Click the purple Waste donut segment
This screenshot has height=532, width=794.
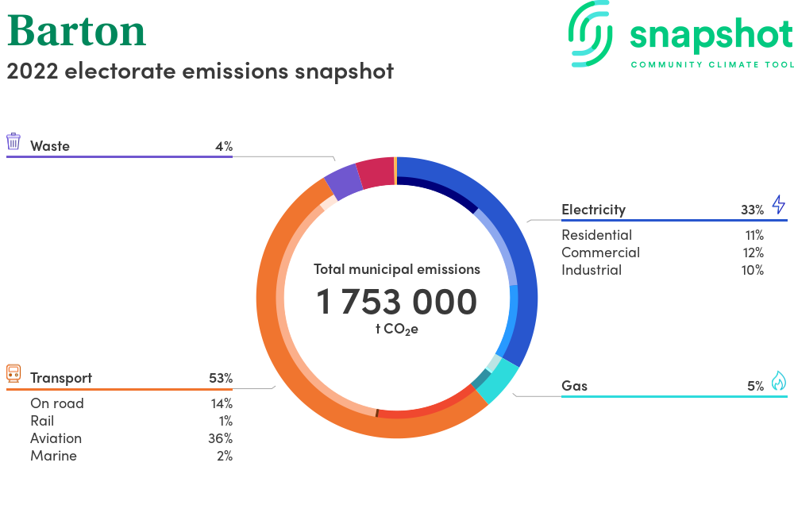pyautogui.click(x=342, y=182)
